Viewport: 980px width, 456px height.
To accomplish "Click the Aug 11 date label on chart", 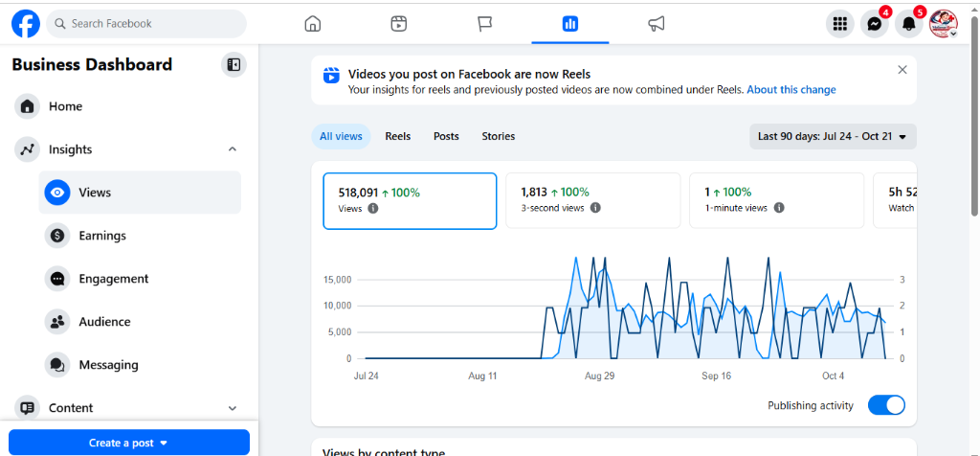I will [482, 376].
